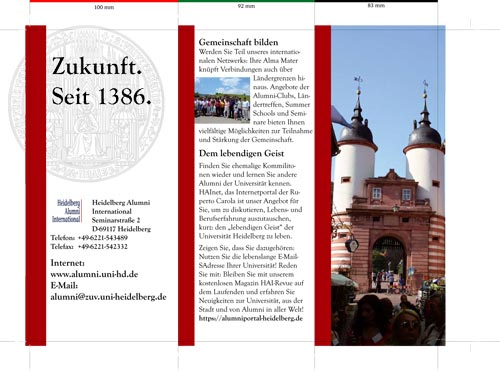The height and width of the screenshot is (371, 500).
Task: Click the black 83 mm ruler segment
Action: (x=376, y=1)
